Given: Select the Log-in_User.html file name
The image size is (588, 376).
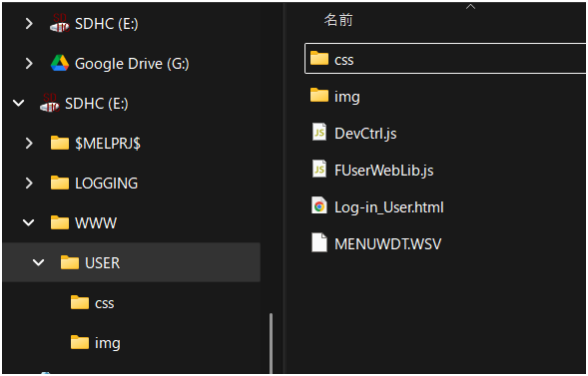Looking at the screenshot, I should coord(389,207).
